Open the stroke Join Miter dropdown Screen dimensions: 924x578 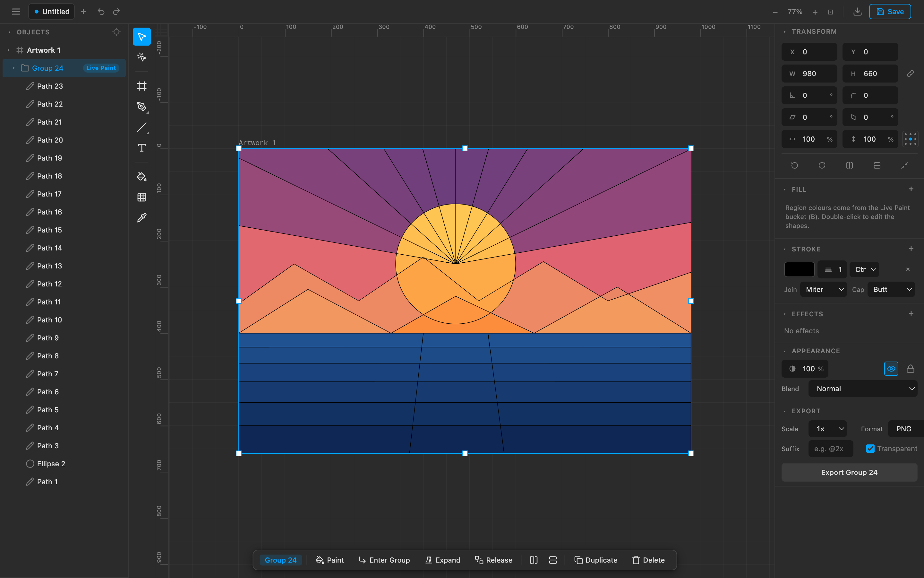click(824, 289)
